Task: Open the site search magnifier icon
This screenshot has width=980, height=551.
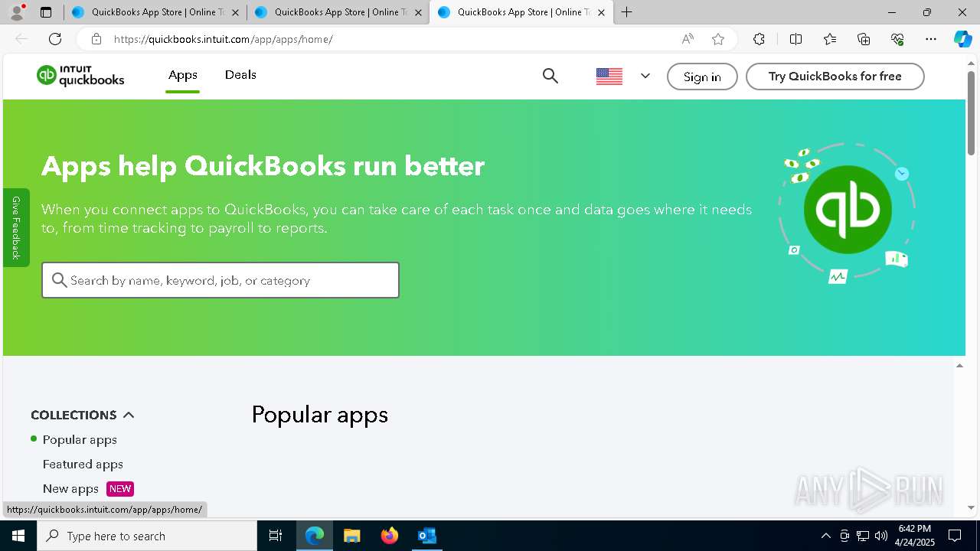Action: tap(550, 76)
